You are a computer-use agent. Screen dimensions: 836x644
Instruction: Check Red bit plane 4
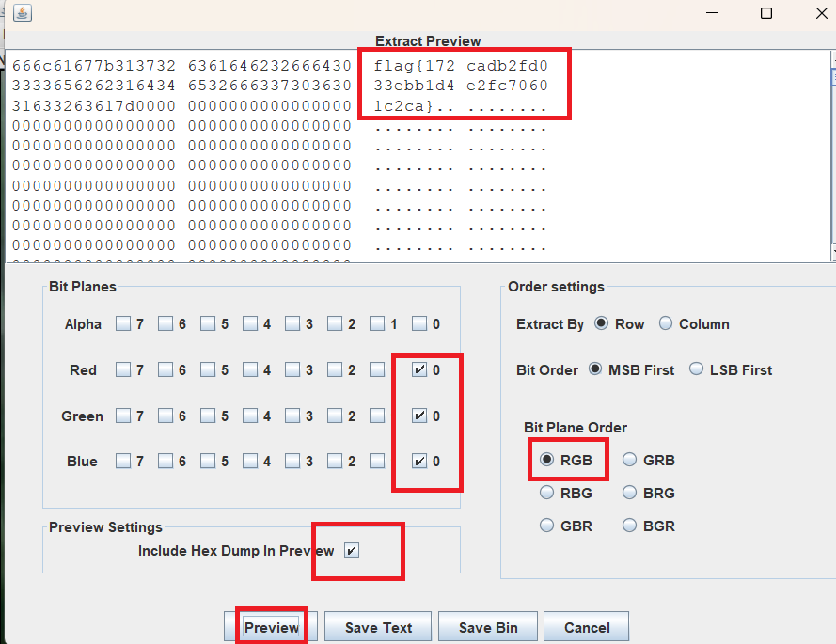pyautogui.click(x=250, y=369)
